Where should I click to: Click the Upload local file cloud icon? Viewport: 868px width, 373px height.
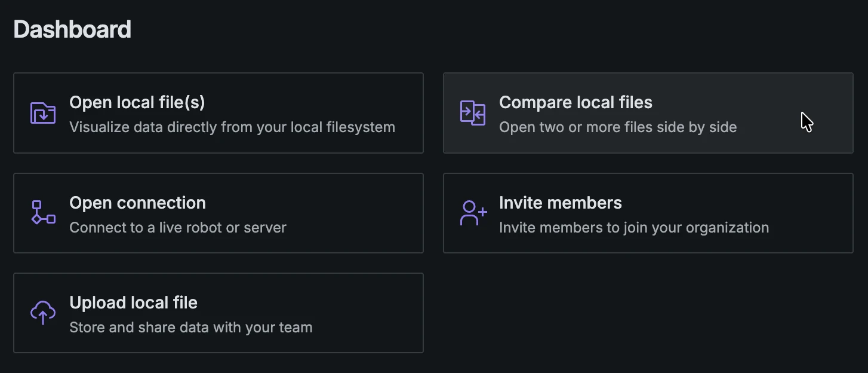pos(43,313)
